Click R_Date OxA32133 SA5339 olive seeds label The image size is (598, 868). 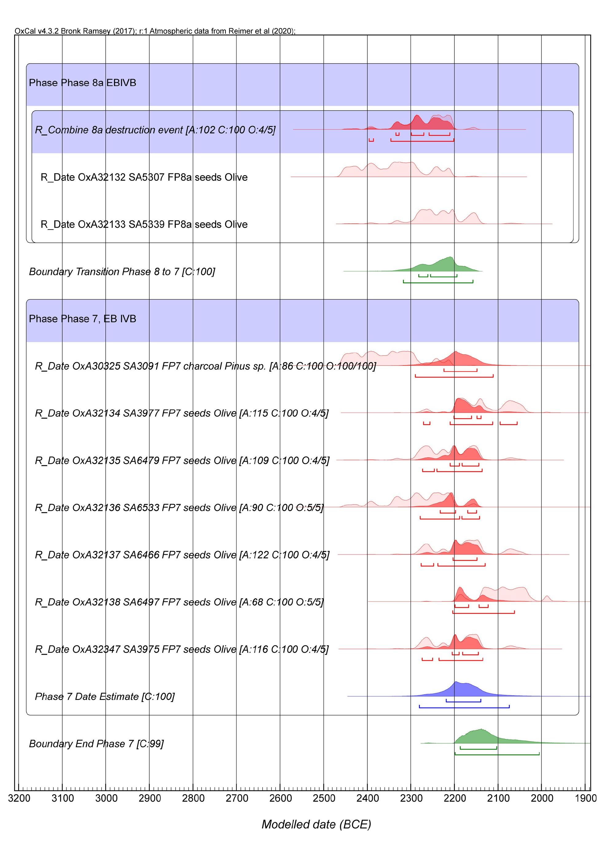144,224
